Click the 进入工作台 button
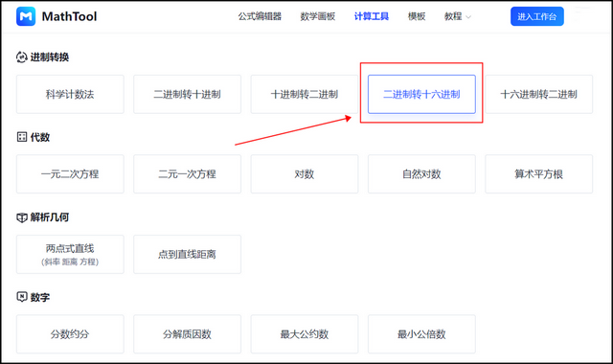This screenshot has height=364, width=613. tap(537, 16)
